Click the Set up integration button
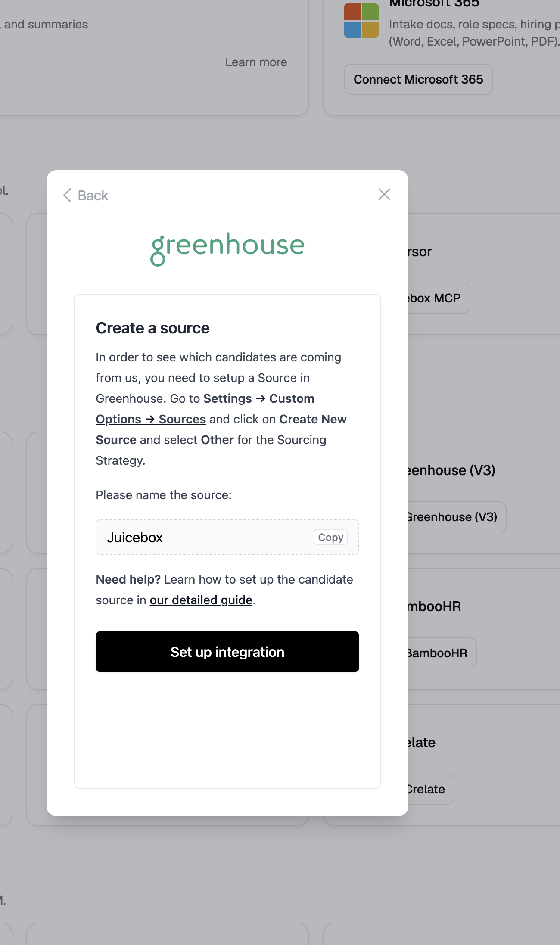 pos(227,652)
